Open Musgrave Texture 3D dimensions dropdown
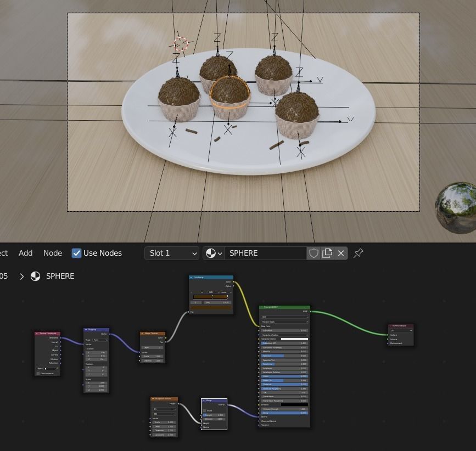 point(164,409)
